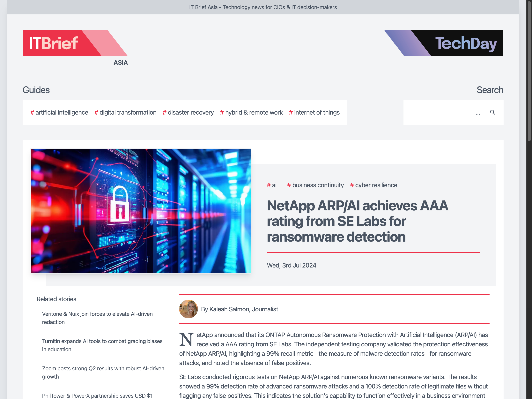This screenshot has width=532, height=399.
Task: Open the TechDay logo link
Action: pos(444,43)
